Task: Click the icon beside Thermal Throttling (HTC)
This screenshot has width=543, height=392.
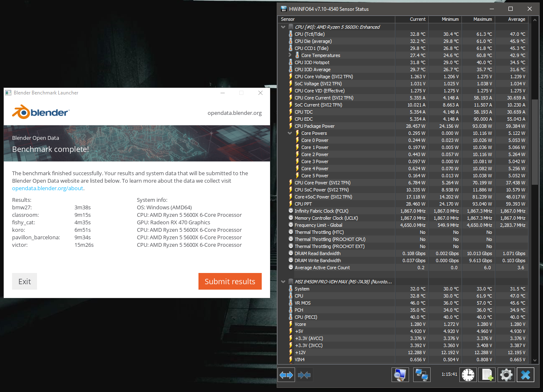Action: pyautogui.click(x=291, y=232)
